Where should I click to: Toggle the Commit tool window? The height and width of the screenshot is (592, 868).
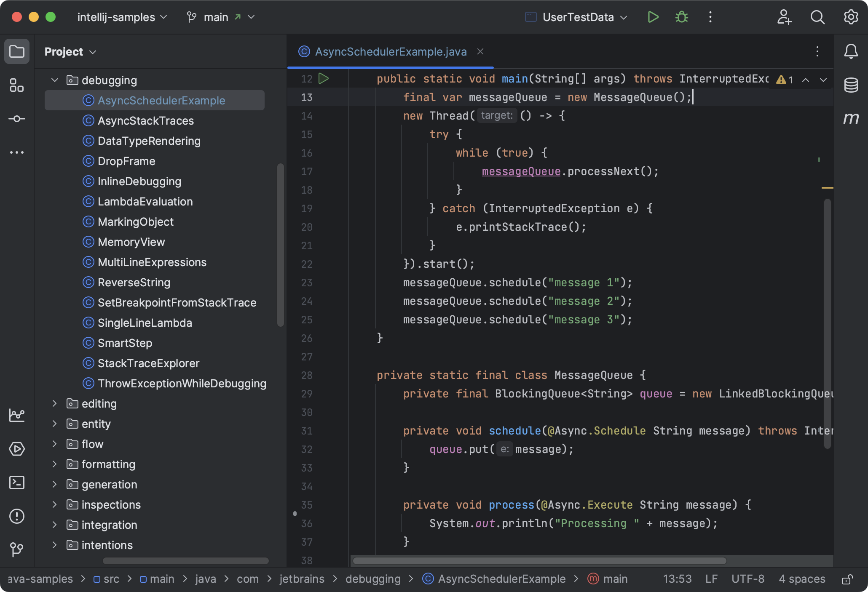(17, 119)
